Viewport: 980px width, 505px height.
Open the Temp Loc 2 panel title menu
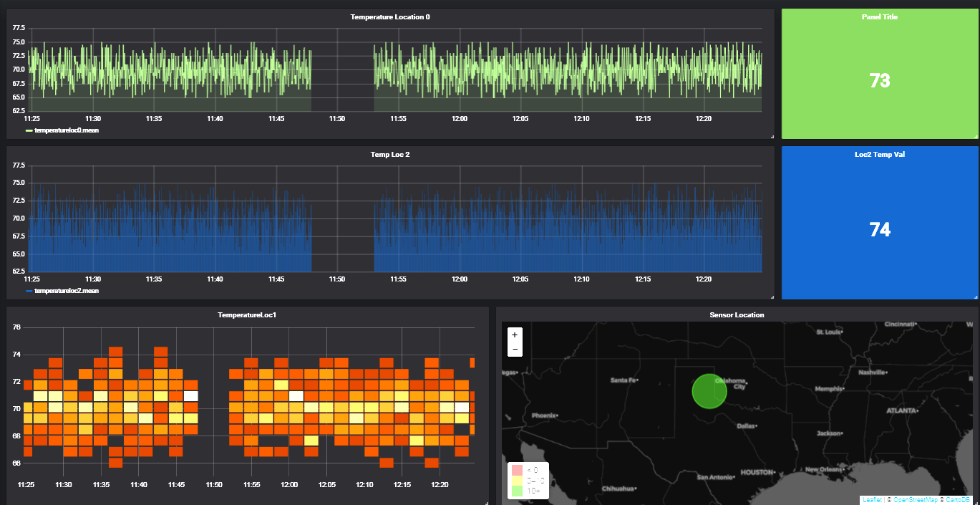390,154
